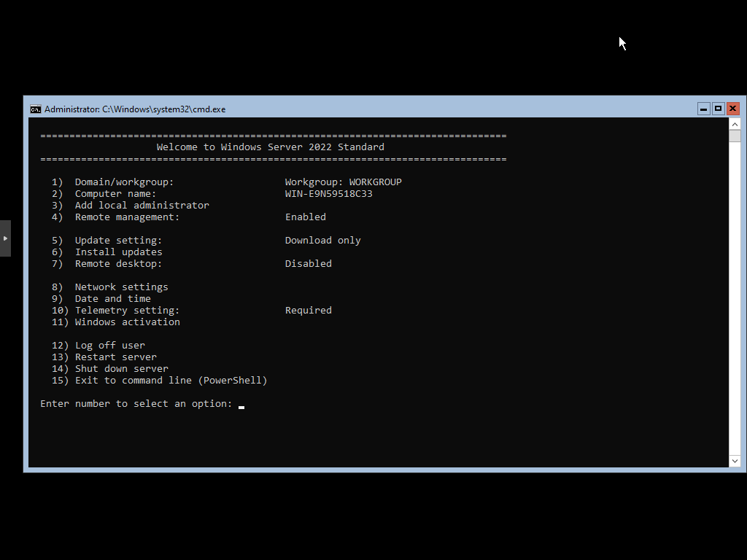Viewport: 747px width, 560px height.
Task: Minimize the Administrator cmd.exe window
Action: 703,109
